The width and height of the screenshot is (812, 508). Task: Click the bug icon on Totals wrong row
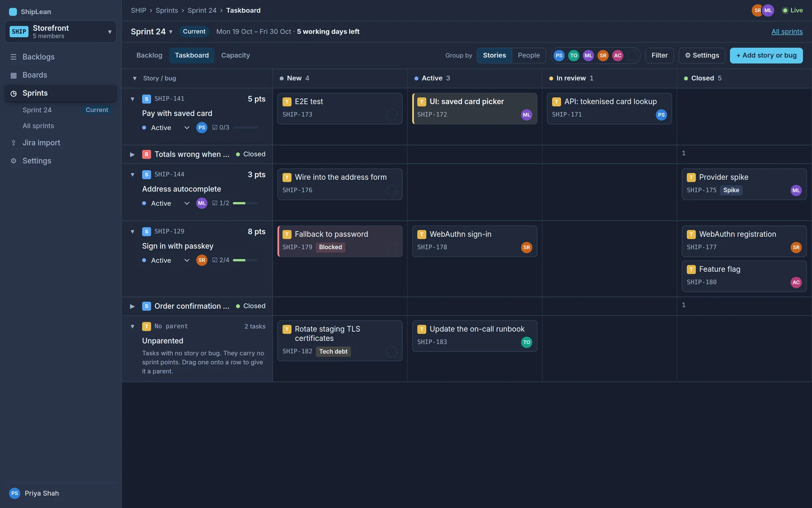147,154
